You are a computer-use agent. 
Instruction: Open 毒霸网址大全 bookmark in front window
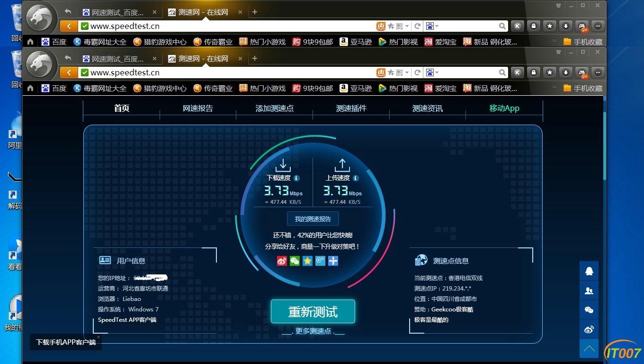pos(100,88)
